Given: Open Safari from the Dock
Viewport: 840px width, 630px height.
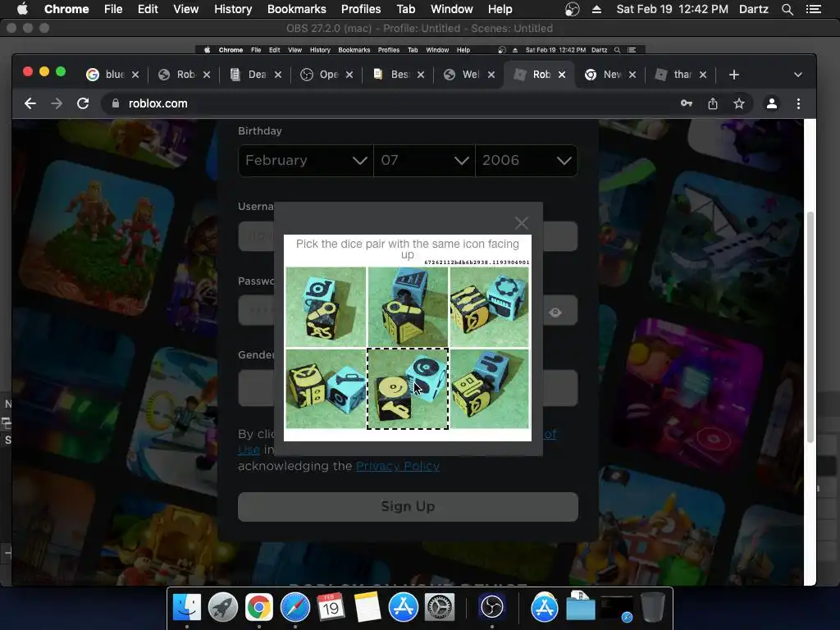Looking at the screenshot, I should [x=295, y=608].
